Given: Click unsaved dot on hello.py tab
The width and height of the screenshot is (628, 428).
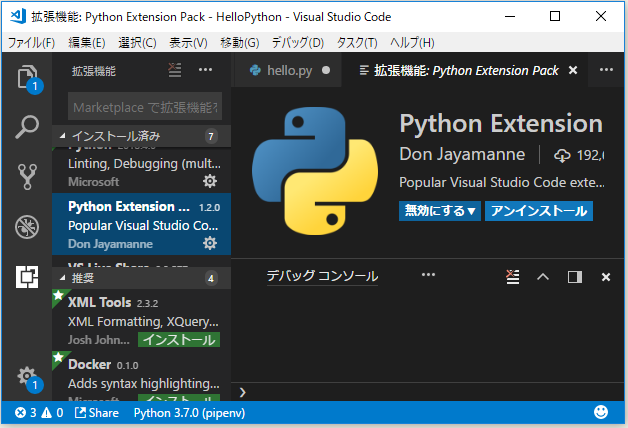Looking at the screenshot, I should tap(326, 70).
